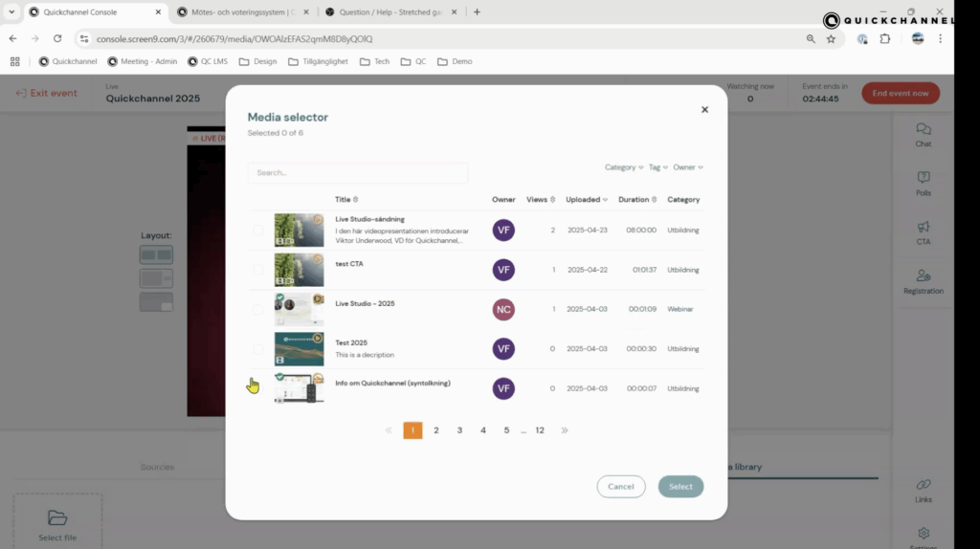Image resolution: width=980 pixels, height=549 pixels.
Task: Open the Tag filter dropdown
Action: coord(658,167)
